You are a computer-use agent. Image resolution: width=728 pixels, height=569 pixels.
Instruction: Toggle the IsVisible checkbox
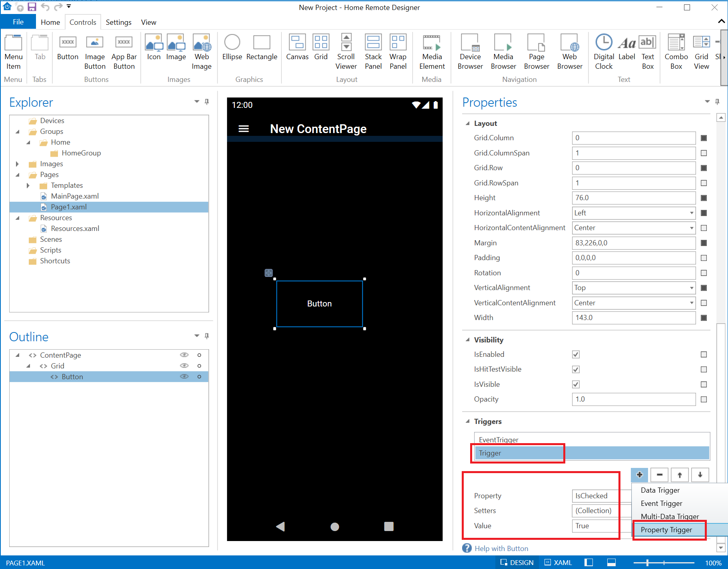tap(576, 384)
